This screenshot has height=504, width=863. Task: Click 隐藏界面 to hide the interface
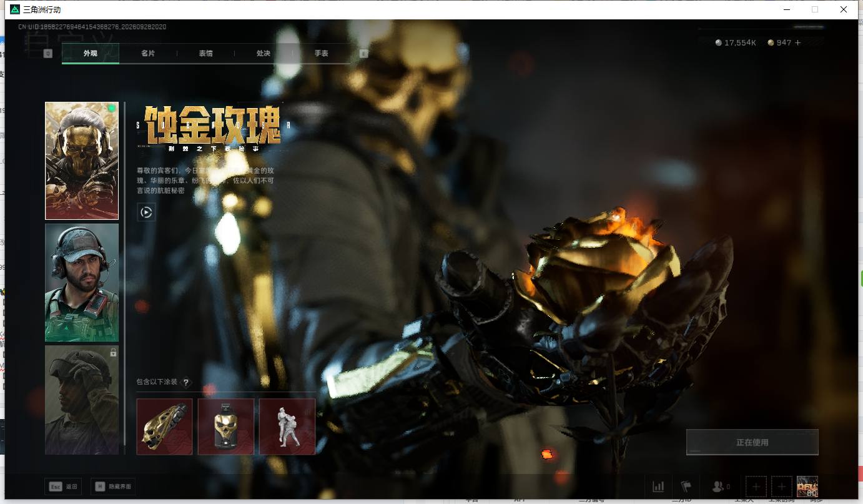tap(119, 487)
